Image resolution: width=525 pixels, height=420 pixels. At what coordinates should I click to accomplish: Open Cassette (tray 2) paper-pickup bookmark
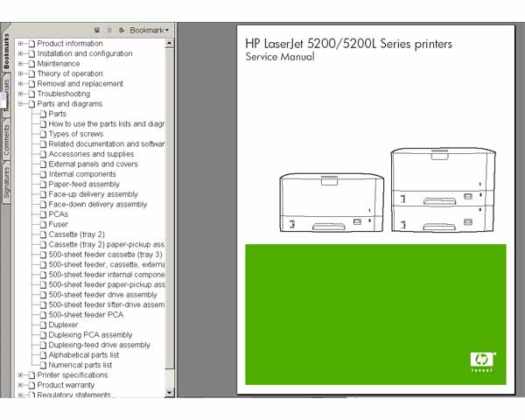coord(107,244)
